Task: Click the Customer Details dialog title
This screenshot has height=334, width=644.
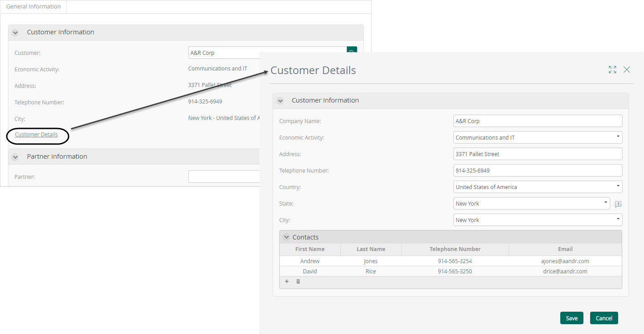Action: 313,70
